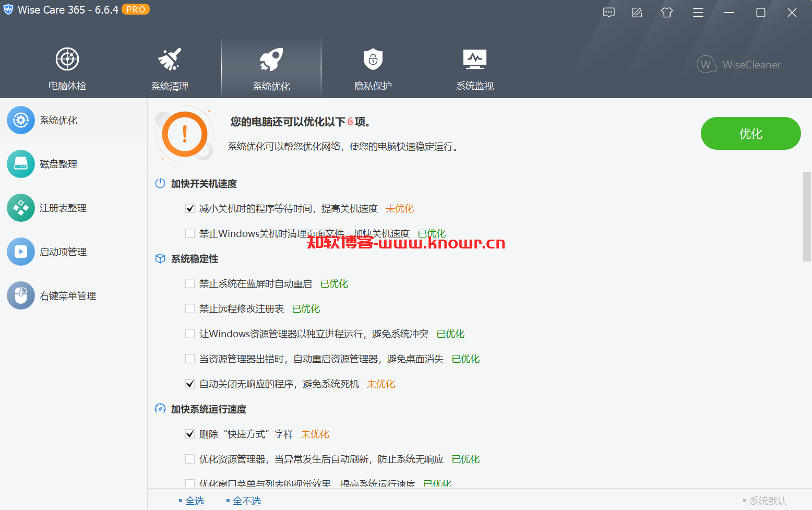The height and width of the screenshot is (510, 812).
Task: Open 磁盘整理 disk defrag in sidebar
Action: [x=74, y=164]
